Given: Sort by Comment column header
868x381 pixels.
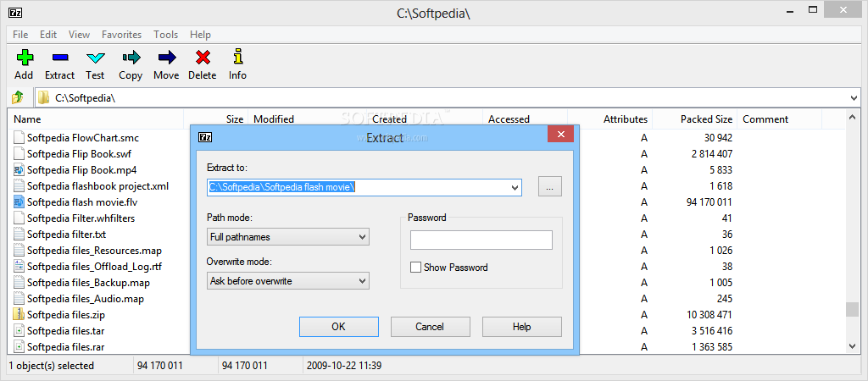Looking at the screenshot, I should point(780,119).
